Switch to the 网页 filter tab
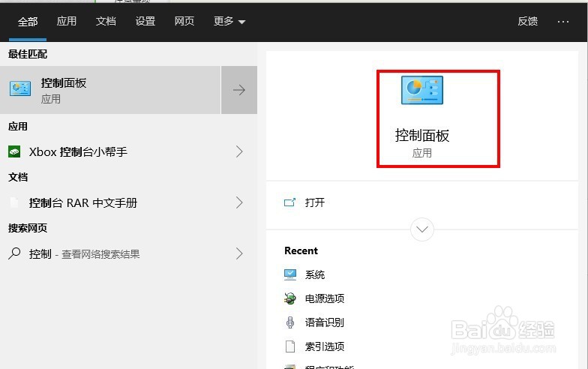Viewport: 588px width, 369px height. point(184,21)
